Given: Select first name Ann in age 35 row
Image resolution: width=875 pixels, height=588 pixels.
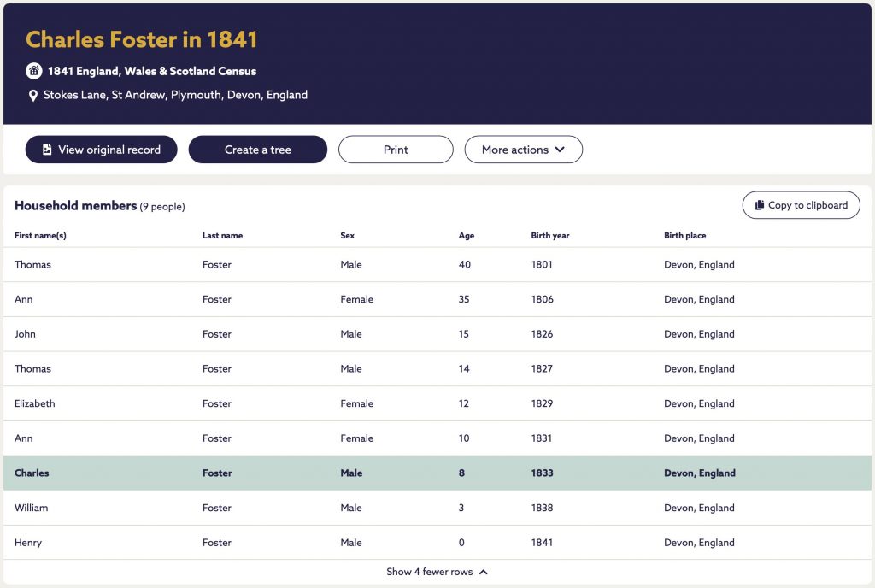Looking at the screenshot, I should pyautogui.click(x=23, y=299).
